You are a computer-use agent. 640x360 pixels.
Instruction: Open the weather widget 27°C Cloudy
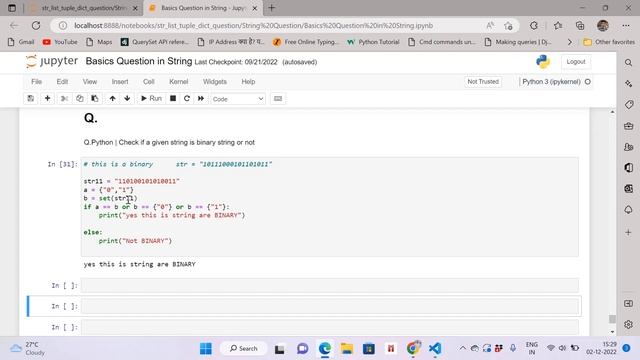pyautogui.click(x=28, y=349)
